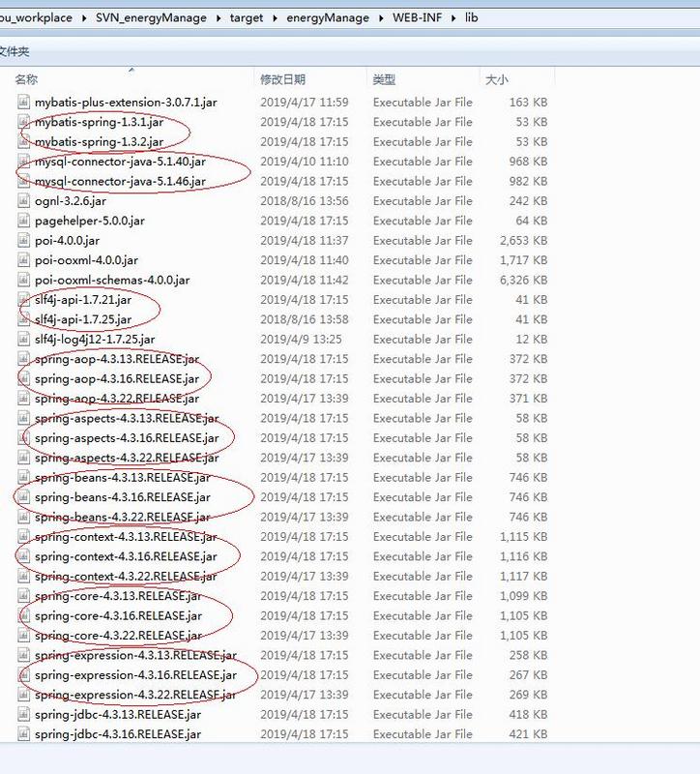Click the jar icon of spring-aspects-4.3.22.RELEASE.jar
This screenshot has width=700, height=774.
(23, 458)
